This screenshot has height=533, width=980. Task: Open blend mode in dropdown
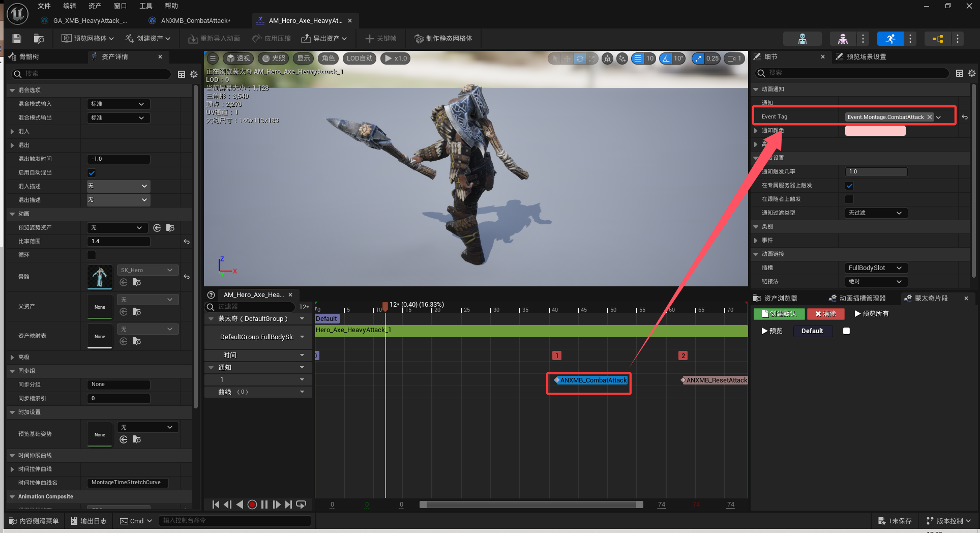tap(118, 104)
